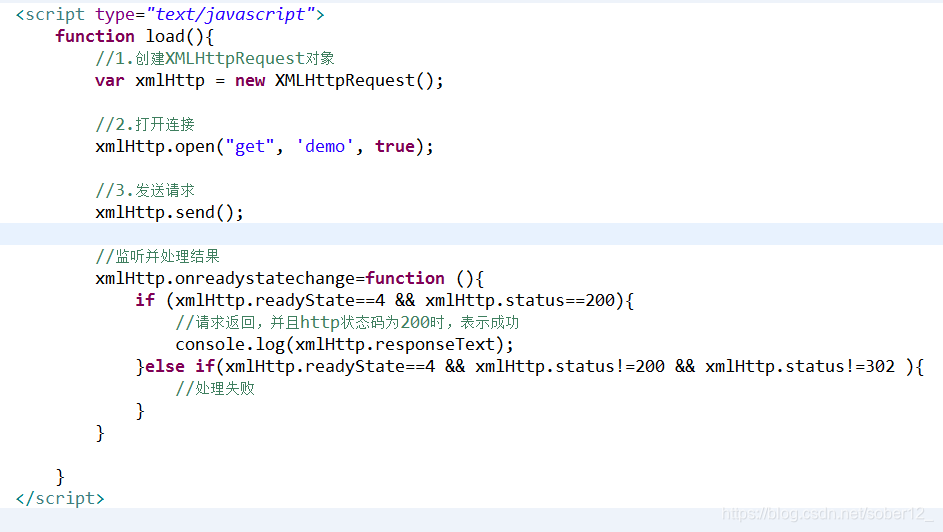Click "var xmlHttp = new XMLHttpRequest();" line
This screenshot has height=532, width=943.
coord(269,81)
